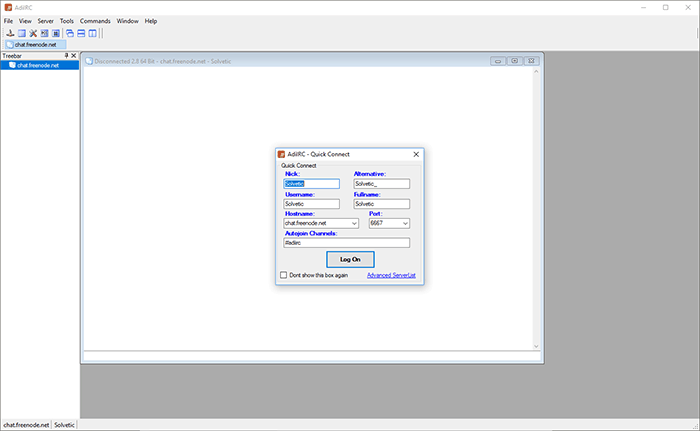Screen dimensions: 700x431
Task: Click into the Autojoin Channels field
Action: tap(346, 243)
